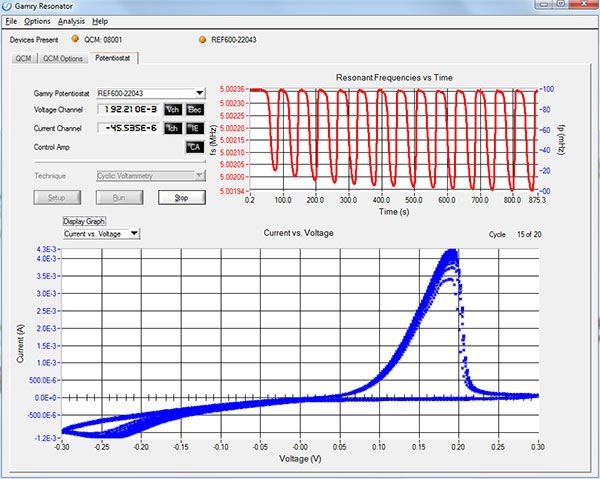Click the 5.00236 frequency axis maximum

tap(232, 89)
